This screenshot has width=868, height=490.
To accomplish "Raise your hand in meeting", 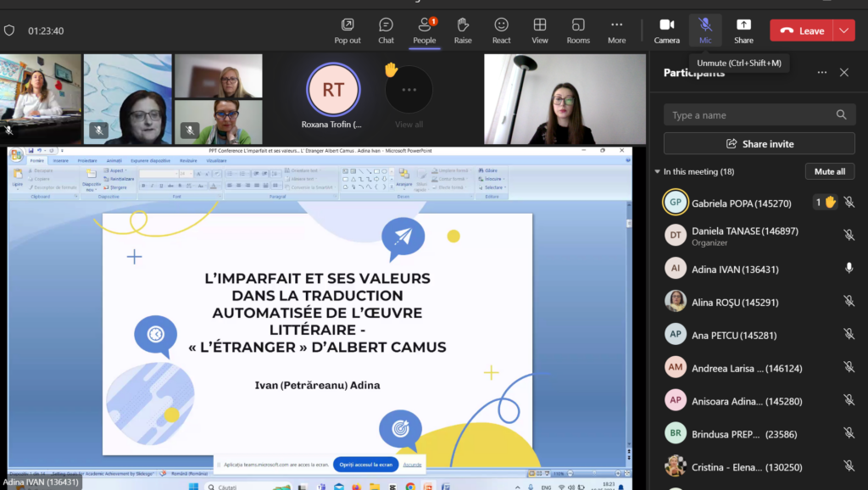I will tap(463, 31).
